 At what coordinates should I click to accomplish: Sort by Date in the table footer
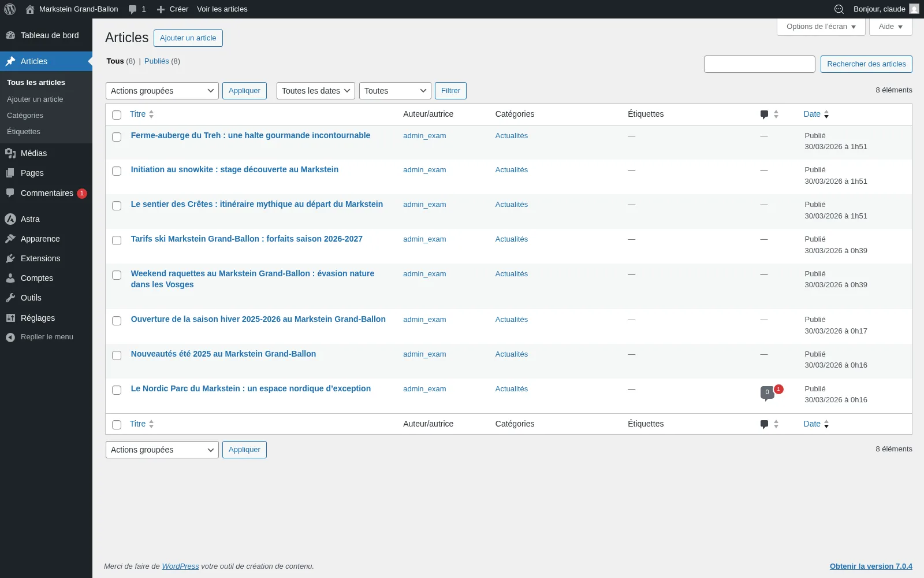(x=816, y=424)
